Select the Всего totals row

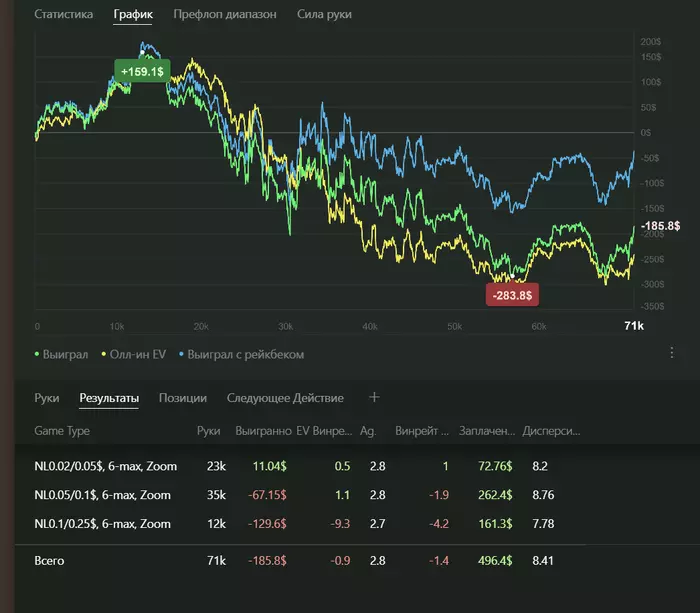coord(49,561)
